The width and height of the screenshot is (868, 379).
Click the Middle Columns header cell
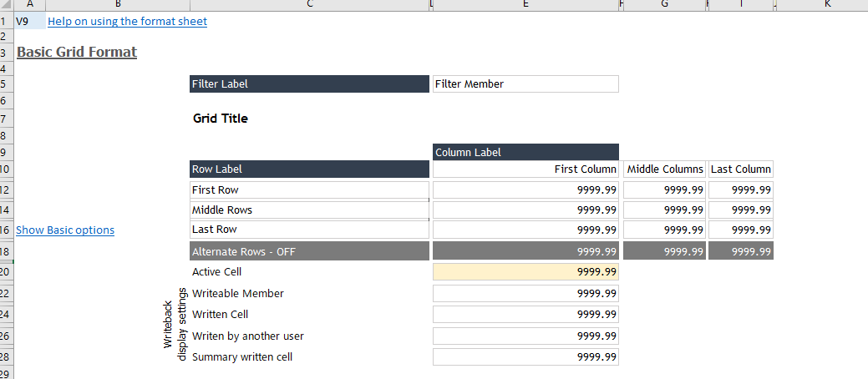click(x=664, y=169)
